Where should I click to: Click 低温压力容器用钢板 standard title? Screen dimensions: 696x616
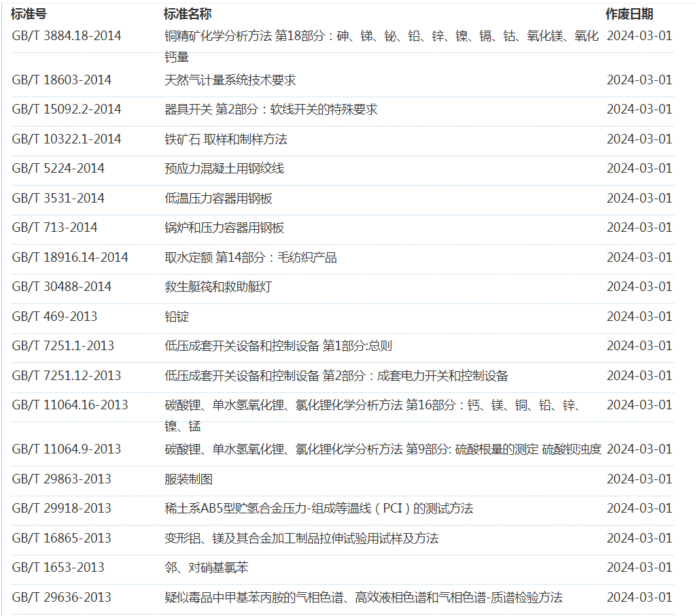point(218,199)
